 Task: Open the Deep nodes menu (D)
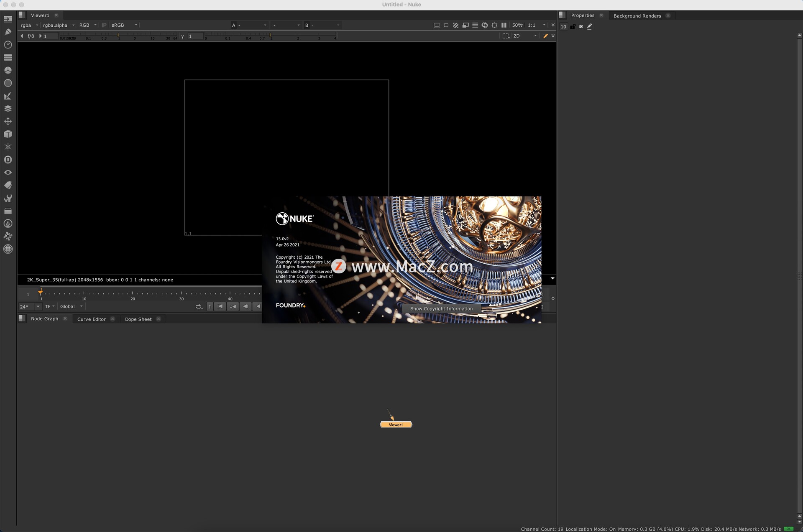coord(8,160)
